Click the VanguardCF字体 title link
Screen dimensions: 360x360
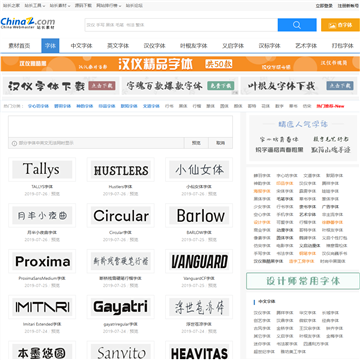click(x=199, y=278)
